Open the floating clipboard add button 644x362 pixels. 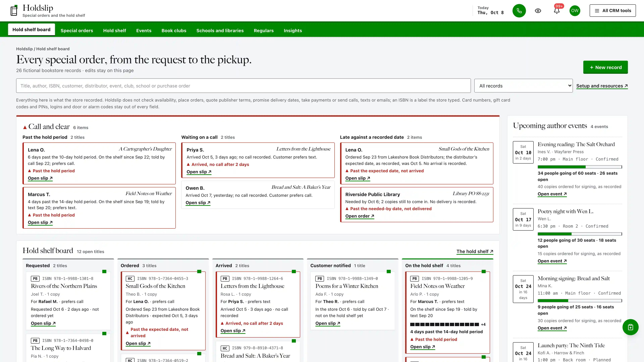(x=630, y=327)
